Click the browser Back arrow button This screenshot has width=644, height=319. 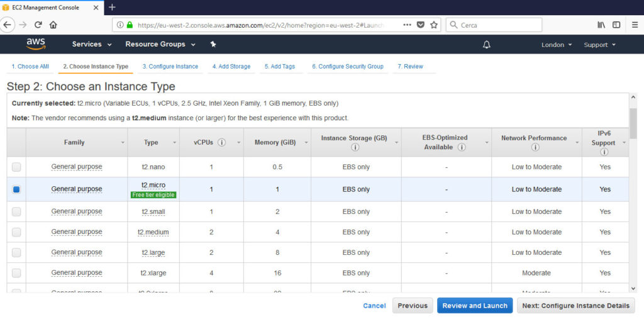[7, 25]
